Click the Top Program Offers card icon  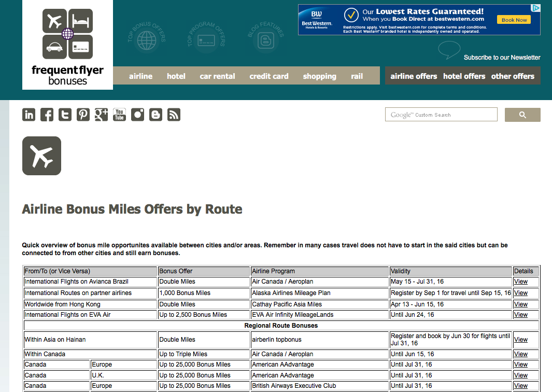206,39
